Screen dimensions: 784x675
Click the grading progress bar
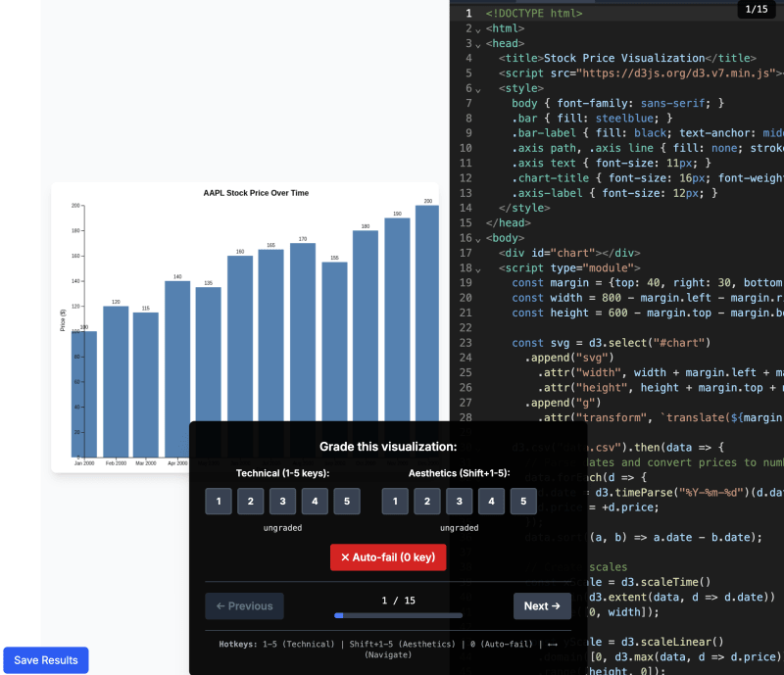[x=397, y=615]
